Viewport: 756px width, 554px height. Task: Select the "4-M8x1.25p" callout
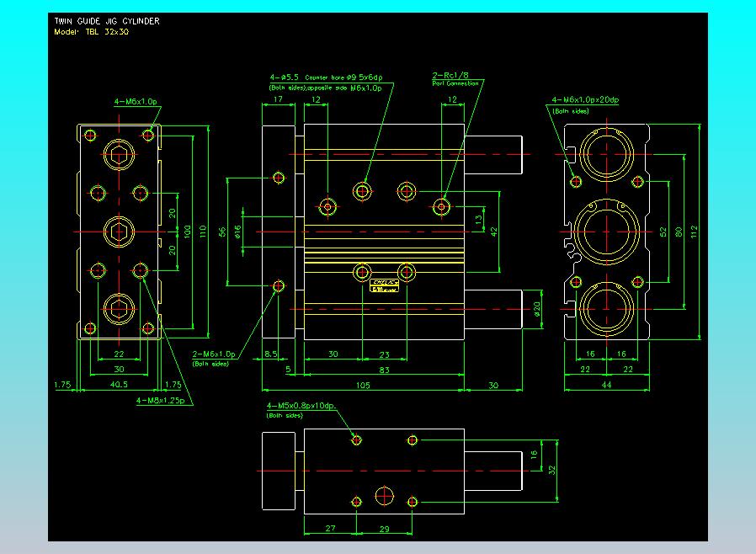[x=161, y=400]
